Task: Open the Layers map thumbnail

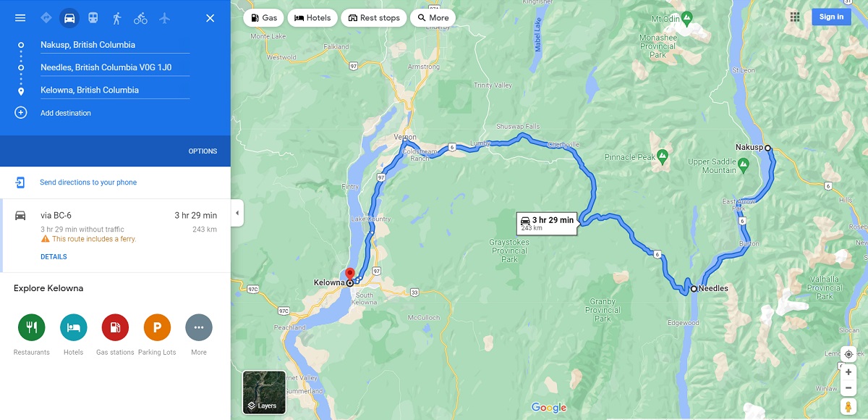Action: (264, 392)
